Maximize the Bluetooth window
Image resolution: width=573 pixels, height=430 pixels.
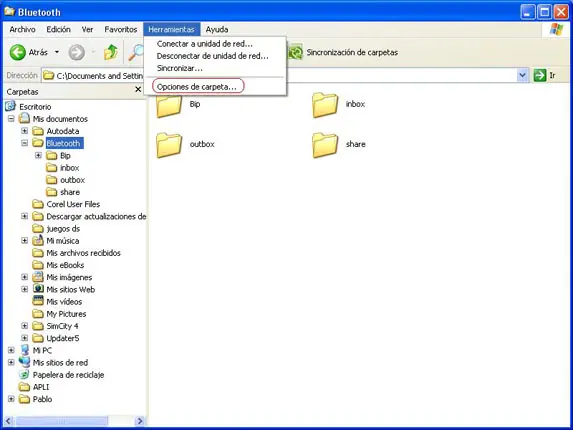(x=544, y=12)
